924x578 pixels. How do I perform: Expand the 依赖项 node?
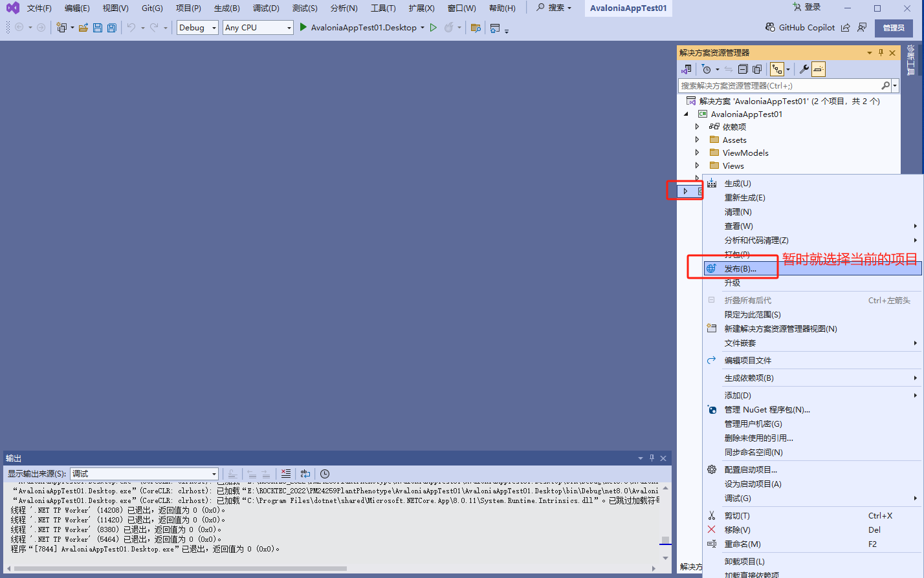697,127
